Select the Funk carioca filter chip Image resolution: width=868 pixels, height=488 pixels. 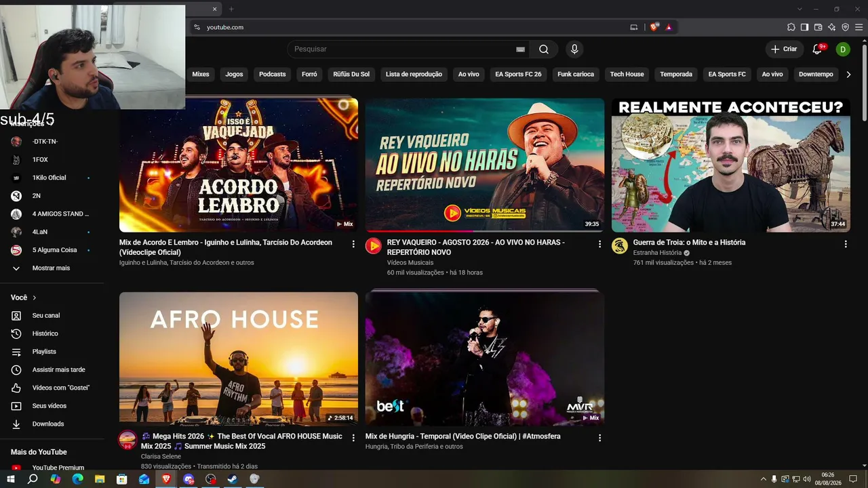pos(576,74)
